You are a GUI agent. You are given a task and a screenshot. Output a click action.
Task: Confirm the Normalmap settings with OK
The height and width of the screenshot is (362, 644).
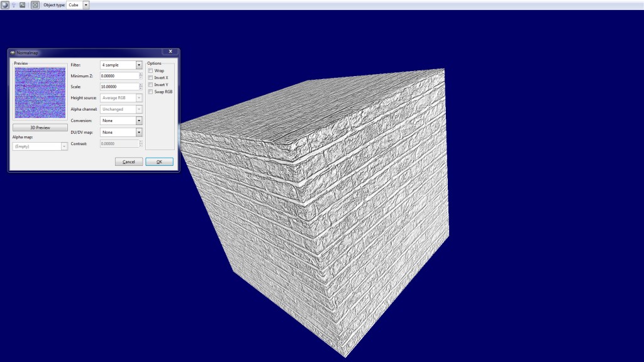(x=159, y=162)
